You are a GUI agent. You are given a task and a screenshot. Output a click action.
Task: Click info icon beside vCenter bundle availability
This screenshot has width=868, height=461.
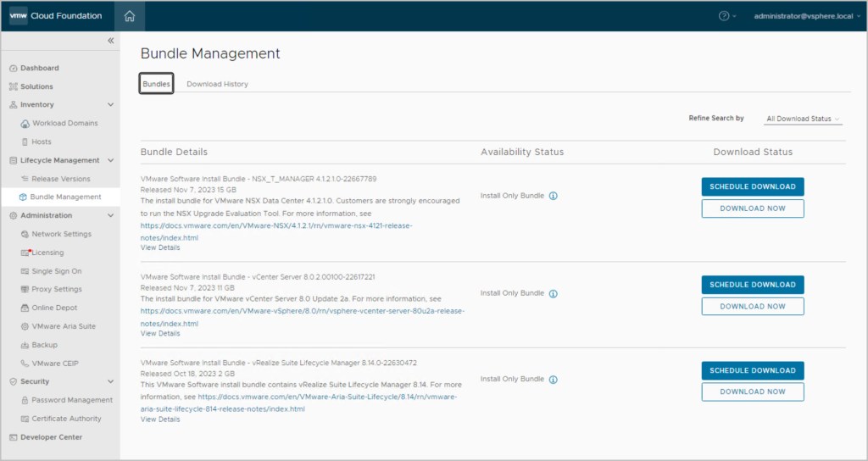click(554, 294)
